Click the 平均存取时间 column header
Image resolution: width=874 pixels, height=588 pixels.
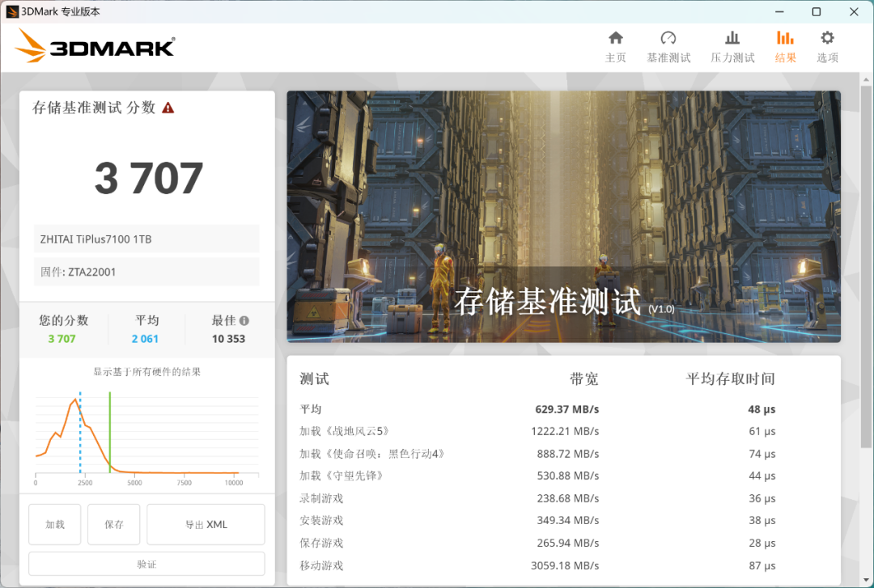tap(730, 379)
